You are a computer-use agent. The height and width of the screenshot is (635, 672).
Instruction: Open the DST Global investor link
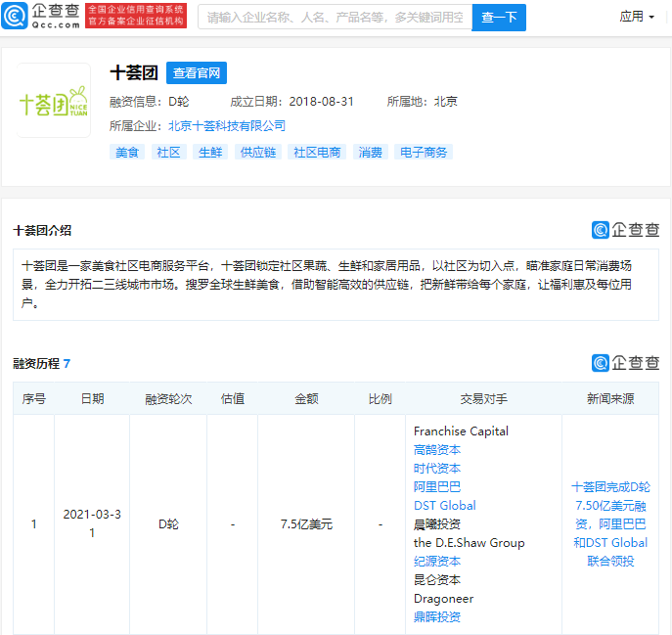pos(444,506)
